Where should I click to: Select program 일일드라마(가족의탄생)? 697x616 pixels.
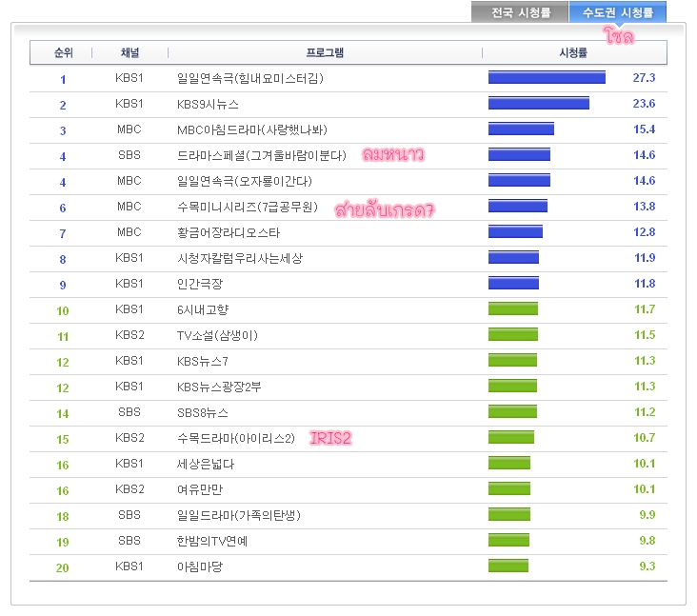239,516
